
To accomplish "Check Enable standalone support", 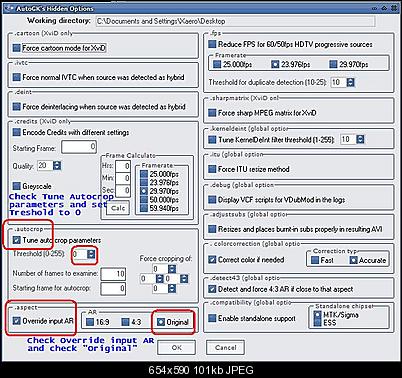I will click(212, 318).
